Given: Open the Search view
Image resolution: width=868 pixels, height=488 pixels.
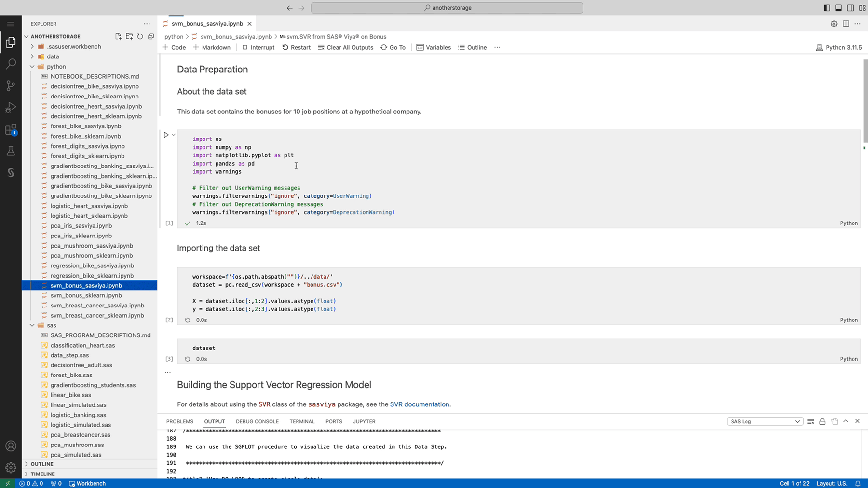Looking at the screenshot, I should click(x=11, y=63).
